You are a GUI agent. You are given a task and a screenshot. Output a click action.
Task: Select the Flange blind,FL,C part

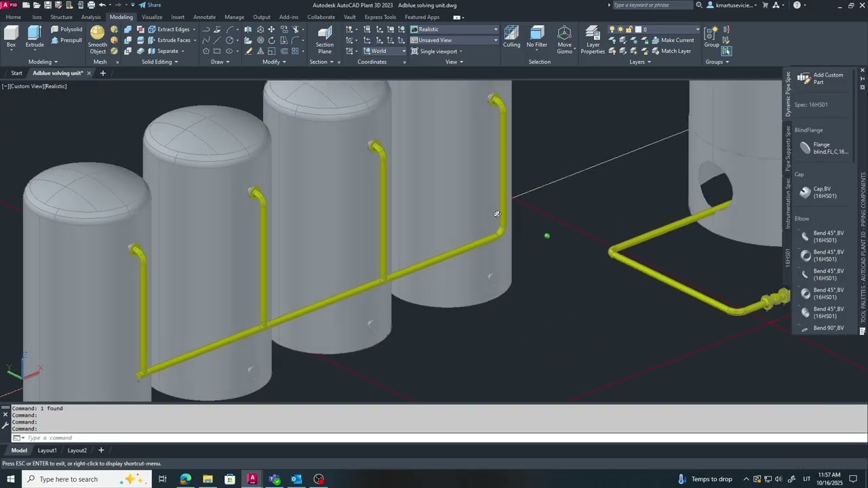823,148
